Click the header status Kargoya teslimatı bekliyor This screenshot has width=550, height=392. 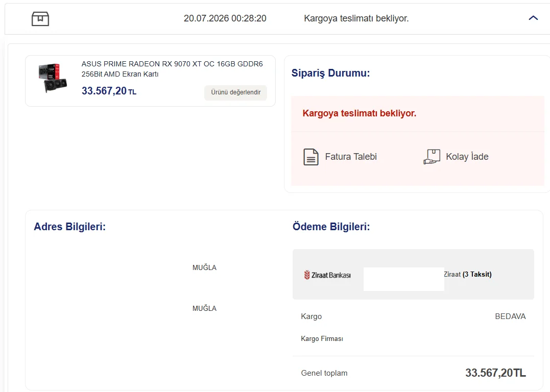click(x=356, y=18)
